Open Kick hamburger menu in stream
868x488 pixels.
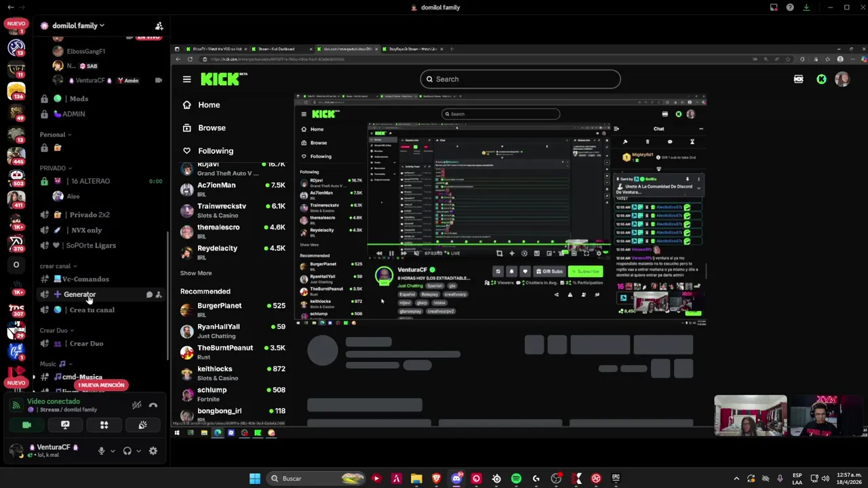186,79
